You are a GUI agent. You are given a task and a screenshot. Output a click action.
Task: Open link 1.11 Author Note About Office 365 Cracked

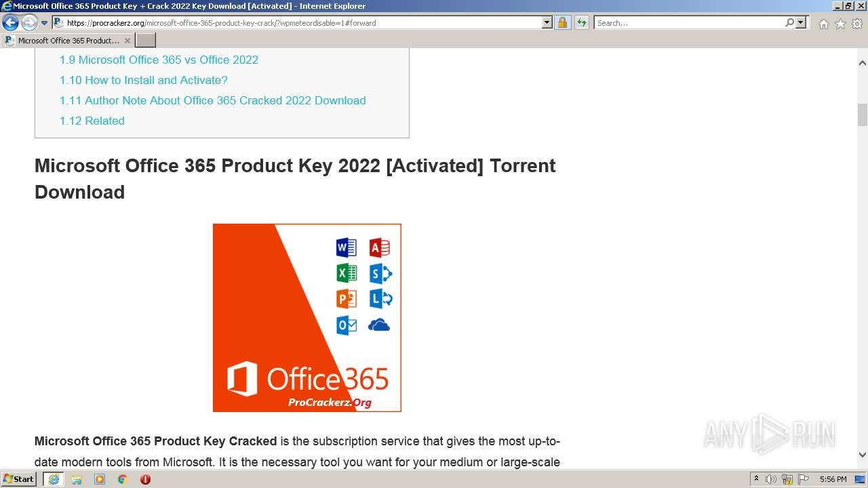click(x=213, y=100)
